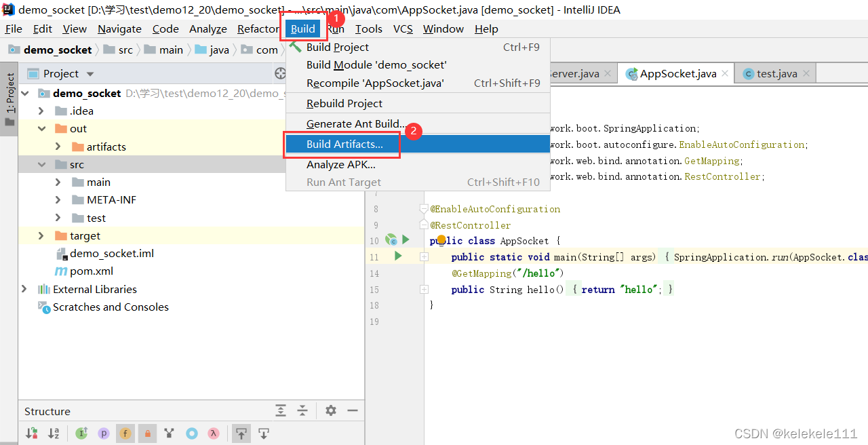
Task: Click the target folder icon
Action: 61,235
